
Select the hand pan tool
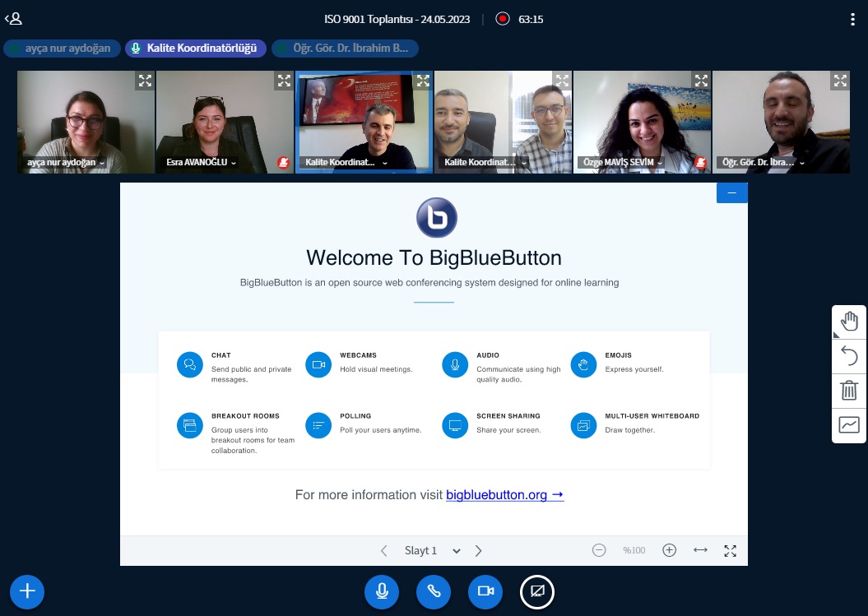(848, 322)
